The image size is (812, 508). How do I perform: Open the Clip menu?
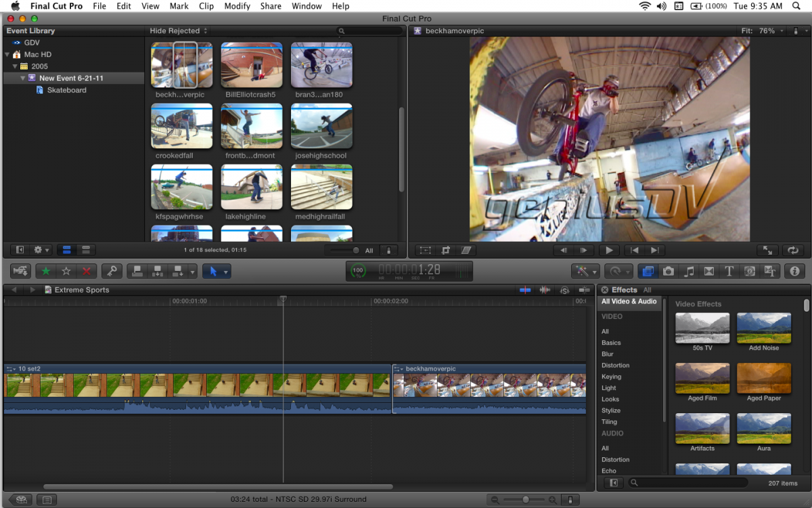[206, 6]
